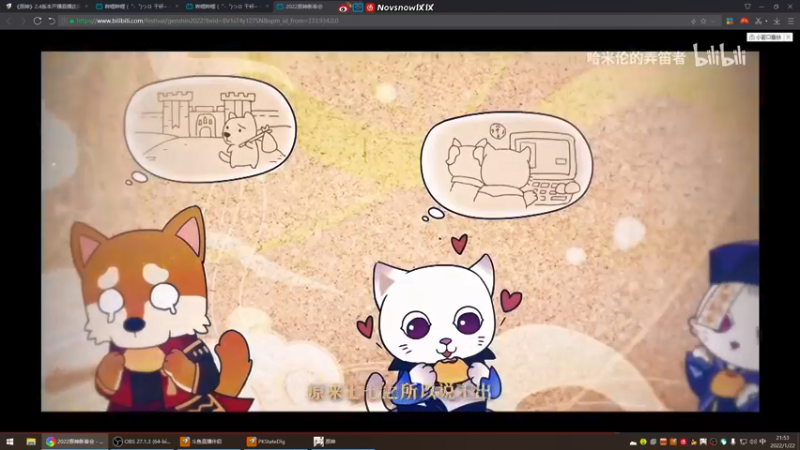Screen dimensions: 800x450
Task: Click the bilibili URL in address bar
Action: [x=207, y=21]
